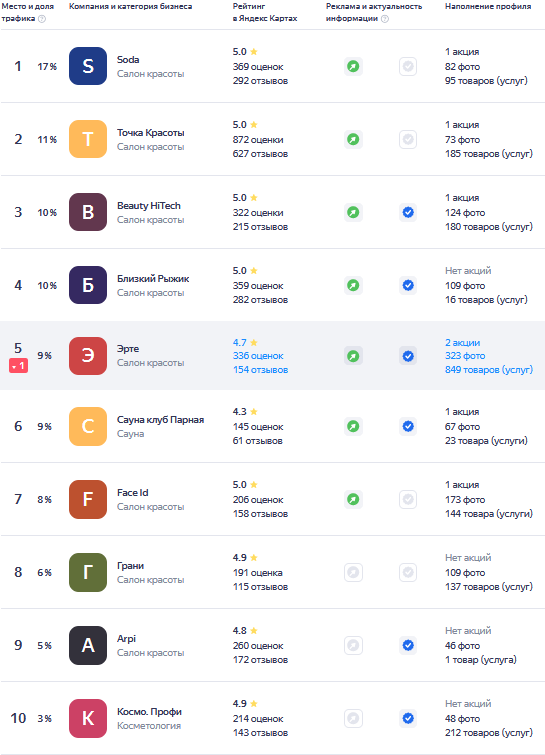Click the help icon next to 'трафика' header
Viewport: 545px width, 755px height.
[x=42, y=19]
